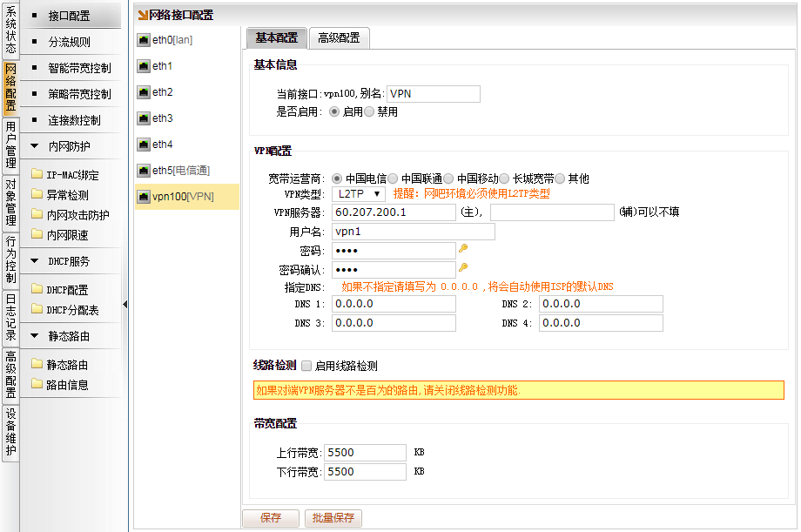Viewport: 801px width, 532px height.
Task: Switch to the 高级配置 tab
Action: [339, 38]
